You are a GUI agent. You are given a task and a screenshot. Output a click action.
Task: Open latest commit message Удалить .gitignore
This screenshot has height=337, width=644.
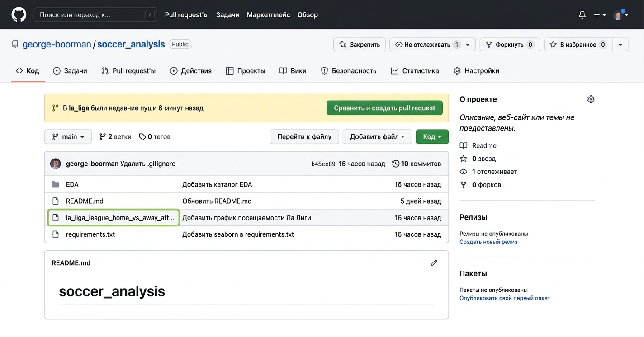(x=148, y=164)
